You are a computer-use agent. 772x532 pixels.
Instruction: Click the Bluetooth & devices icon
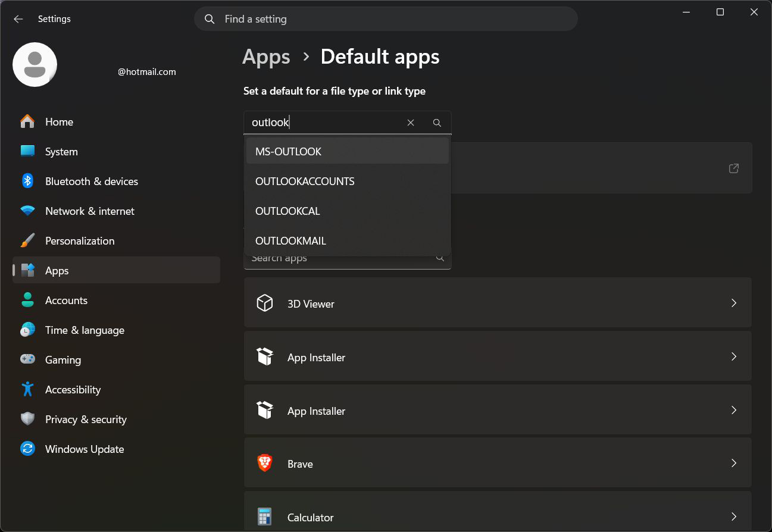click(27, 181)
